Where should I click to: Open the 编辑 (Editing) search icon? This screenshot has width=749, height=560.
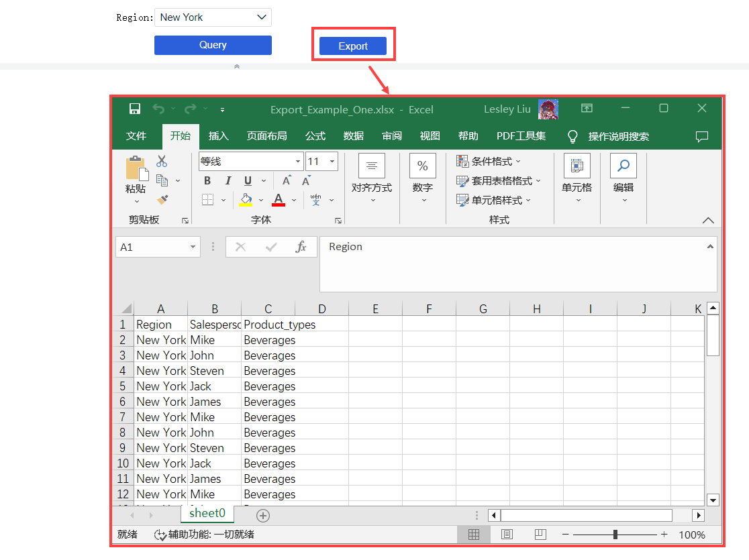(622, 166)
